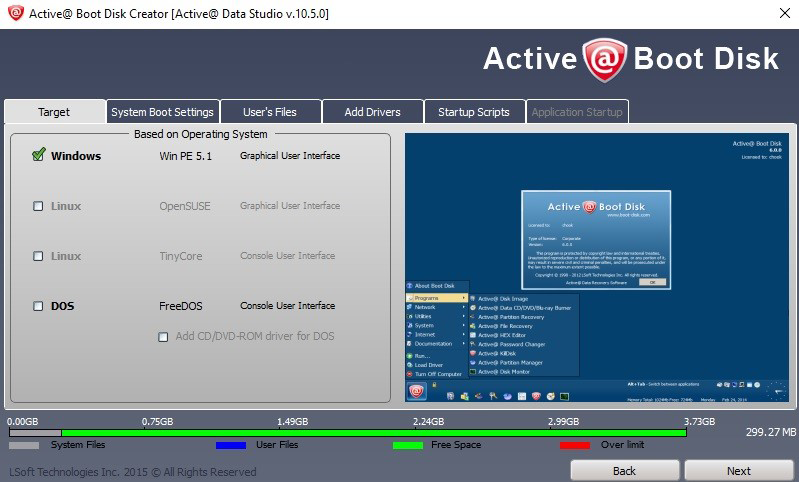This screenshot has width=799, height=482.
Task: Click the green Free Space legend swatch
Action: coord(408,445)
